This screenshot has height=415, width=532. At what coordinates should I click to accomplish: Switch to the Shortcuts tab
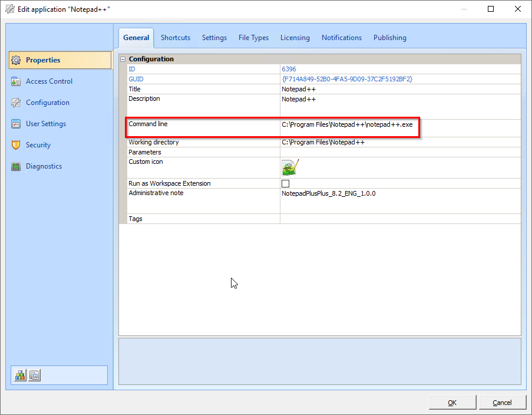point(175,37)
